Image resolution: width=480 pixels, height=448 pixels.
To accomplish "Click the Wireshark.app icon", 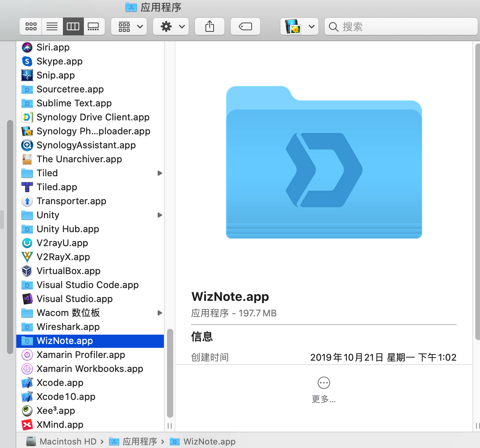I will point(26,327).
